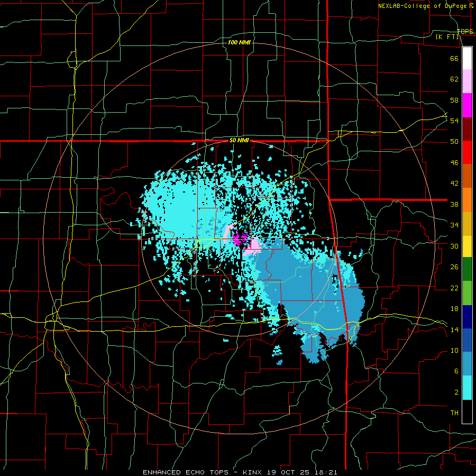This screenshot has height=476, width=476.
Task: Click the legend value 2
Action: point(456,392)
